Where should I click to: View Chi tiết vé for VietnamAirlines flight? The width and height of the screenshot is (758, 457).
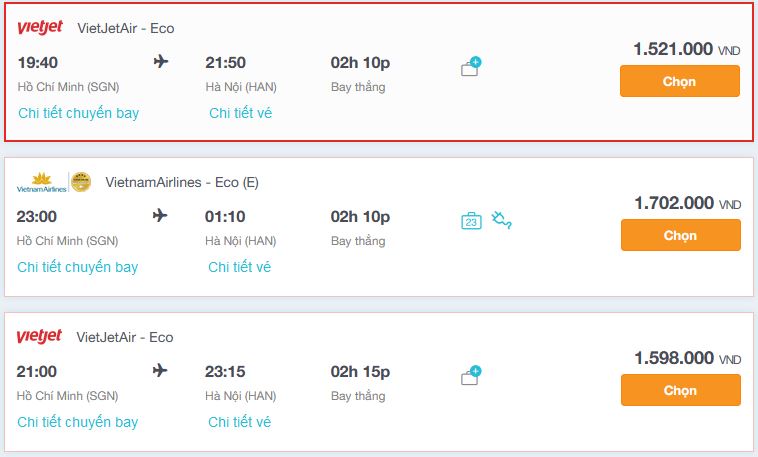[x=239, y=267]
